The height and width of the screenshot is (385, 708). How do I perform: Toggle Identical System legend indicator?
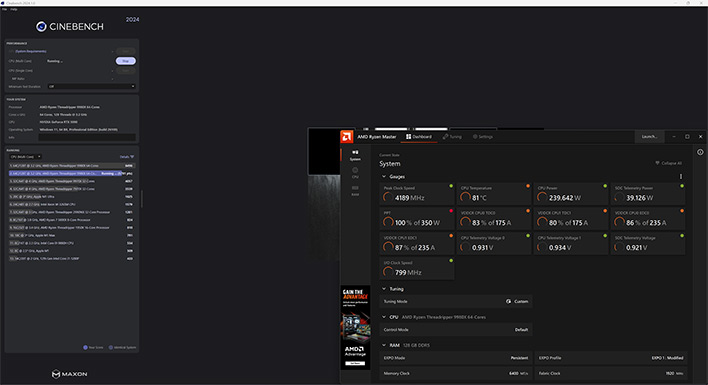coord(111,348)
